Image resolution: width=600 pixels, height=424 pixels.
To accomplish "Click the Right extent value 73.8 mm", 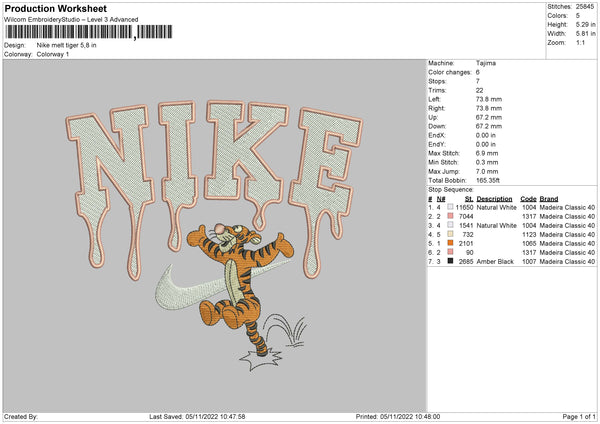I will (489, 108).
